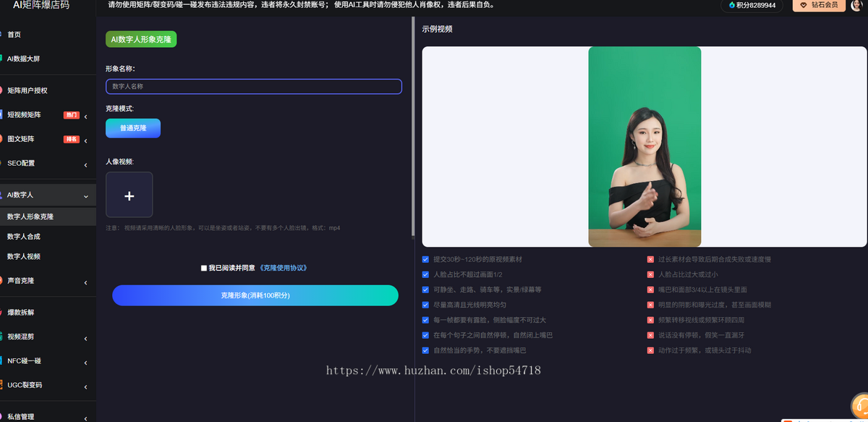Click the blue check icon beside 可静坐、走路、骑车等

coord(425,290)
